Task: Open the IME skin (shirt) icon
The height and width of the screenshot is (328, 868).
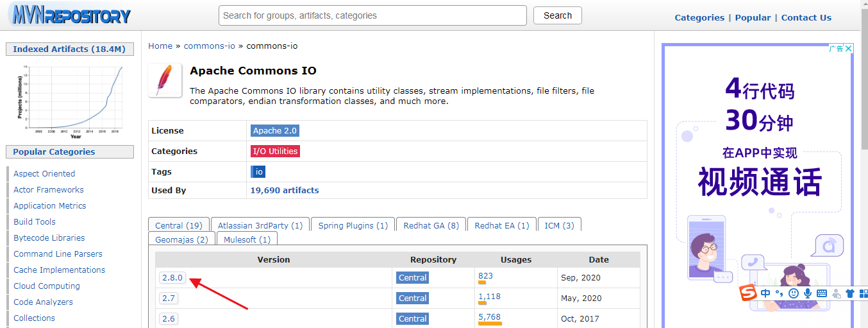Action: tap(850, 293)
